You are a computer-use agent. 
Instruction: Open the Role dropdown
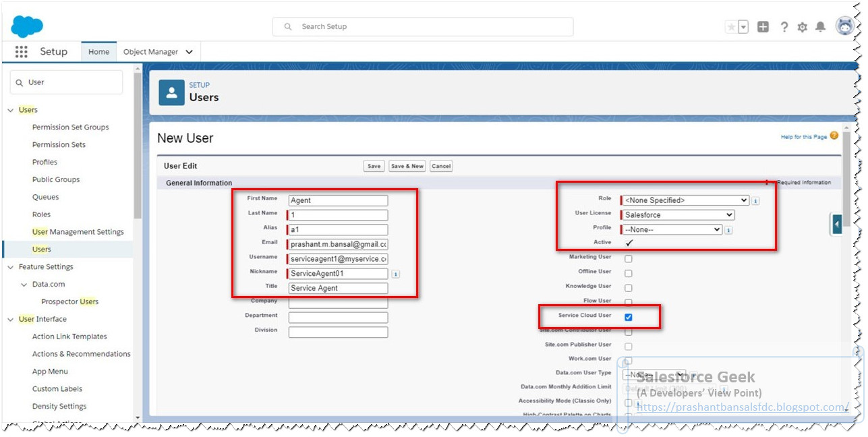[x=685, y=200]
